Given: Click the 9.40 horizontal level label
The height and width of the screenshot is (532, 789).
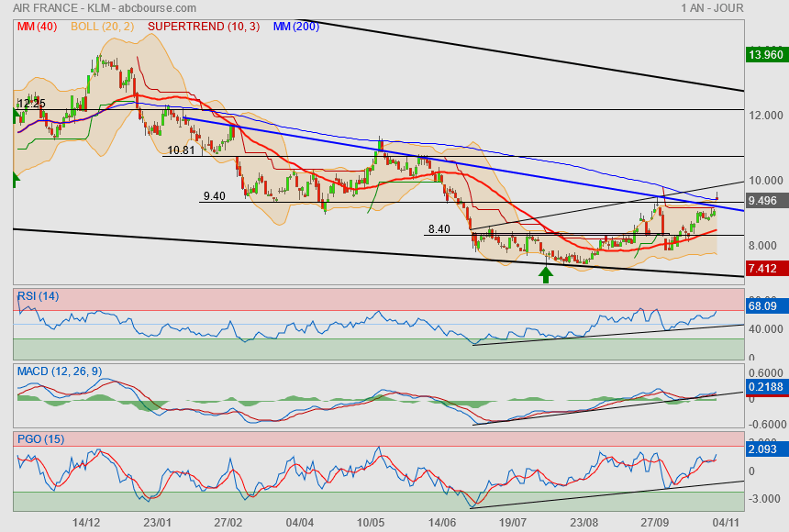Looking at the screenshot, I should (215, 195).
